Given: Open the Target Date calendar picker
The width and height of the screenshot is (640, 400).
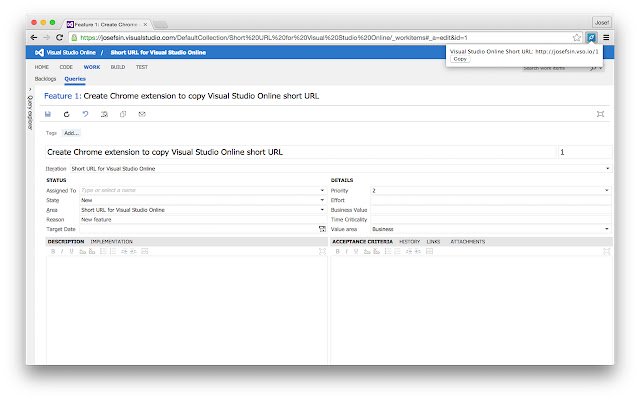Looking at the screenshot, I should (x=322, y=229).
